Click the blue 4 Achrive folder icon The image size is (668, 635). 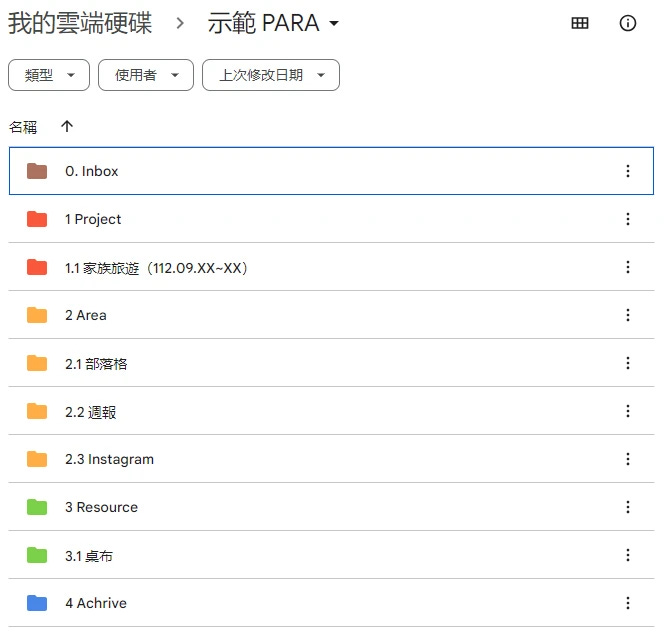(x=37, y=603)
